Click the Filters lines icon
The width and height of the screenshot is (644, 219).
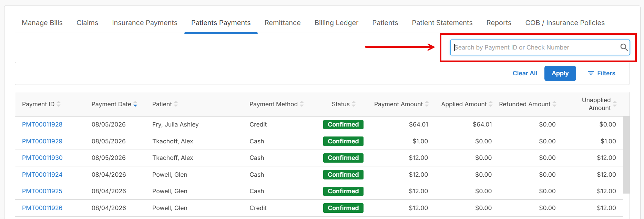591,73
